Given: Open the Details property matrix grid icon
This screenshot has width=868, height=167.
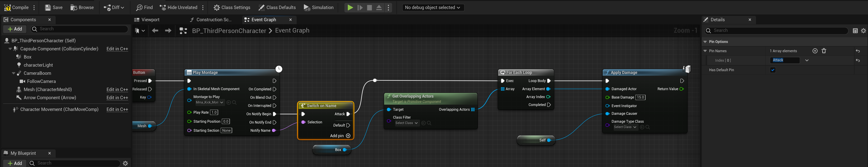Looking at the screenshot, I should 855,31.
